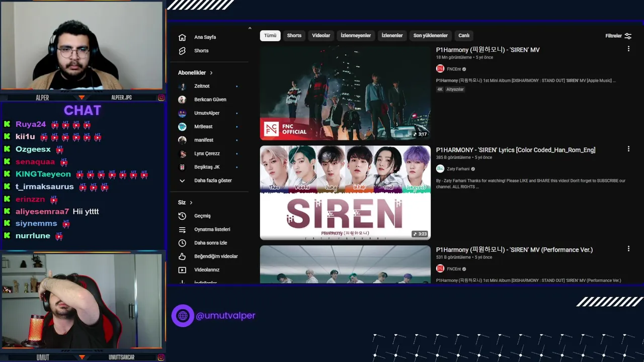Open SIREN Lyrics Color Coded title
The width and height of the screenshot is (644, 362).
point(516,150)
